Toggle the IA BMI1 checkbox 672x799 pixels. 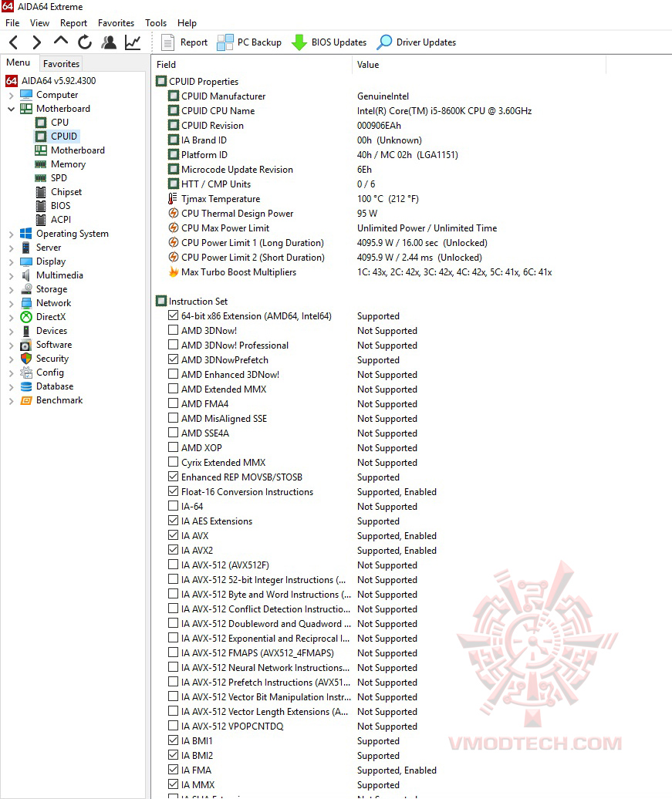pyautogui.click(x=174, y=740)
